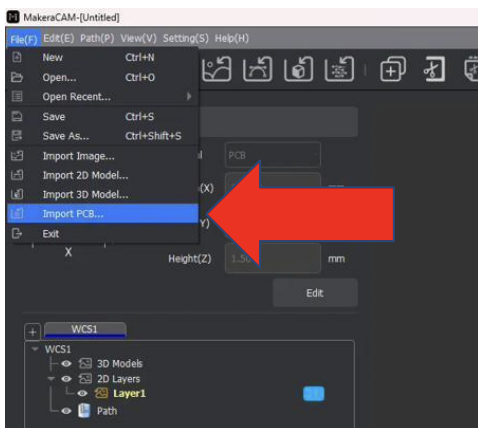Click the Layer1 blue color swatch
Viewport: 478px width, 428px height.
pos(314,394)
